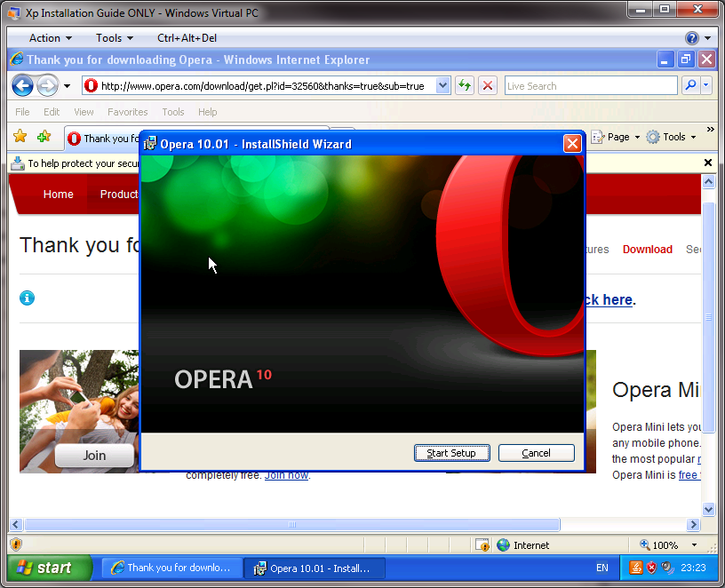
Task: Open the Windows XP start menu
Action: (50, 568)
